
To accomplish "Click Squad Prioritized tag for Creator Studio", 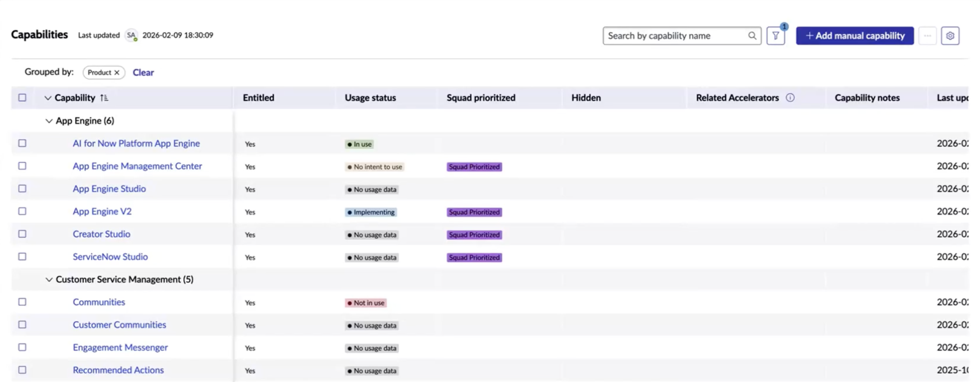I will coord(474,235).
